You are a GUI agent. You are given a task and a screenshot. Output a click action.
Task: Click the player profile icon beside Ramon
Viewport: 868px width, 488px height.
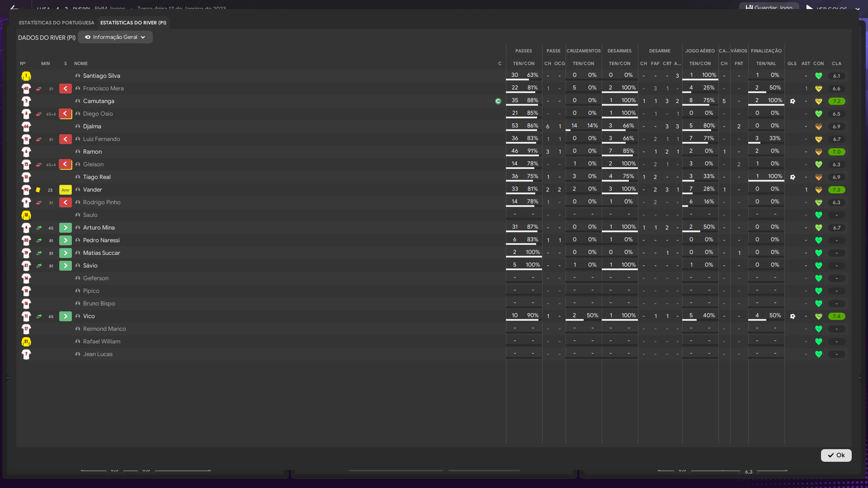pyautogui.click(x=78, y=152)
